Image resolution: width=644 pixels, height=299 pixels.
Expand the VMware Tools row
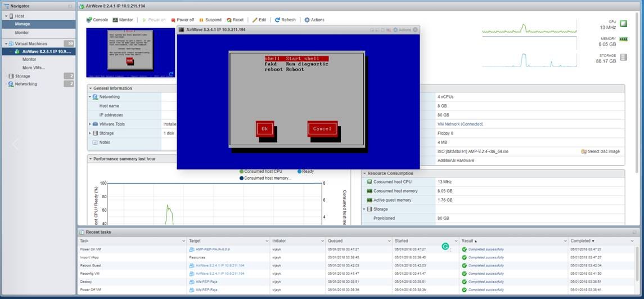90,124
